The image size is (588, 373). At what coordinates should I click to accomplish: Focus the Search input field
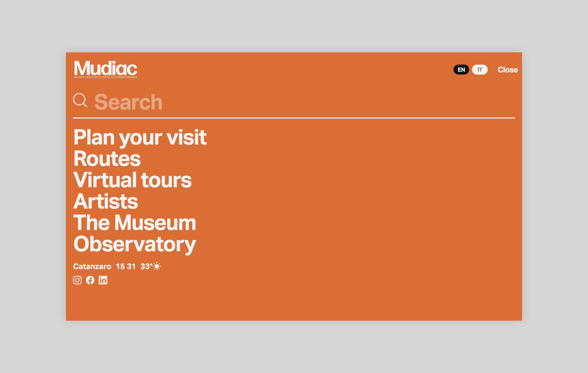[x=293, y=102]
